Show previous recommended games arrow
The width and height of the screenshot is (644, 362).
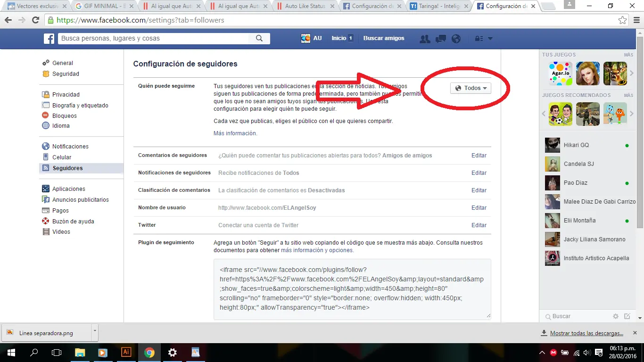coord(544,114)
